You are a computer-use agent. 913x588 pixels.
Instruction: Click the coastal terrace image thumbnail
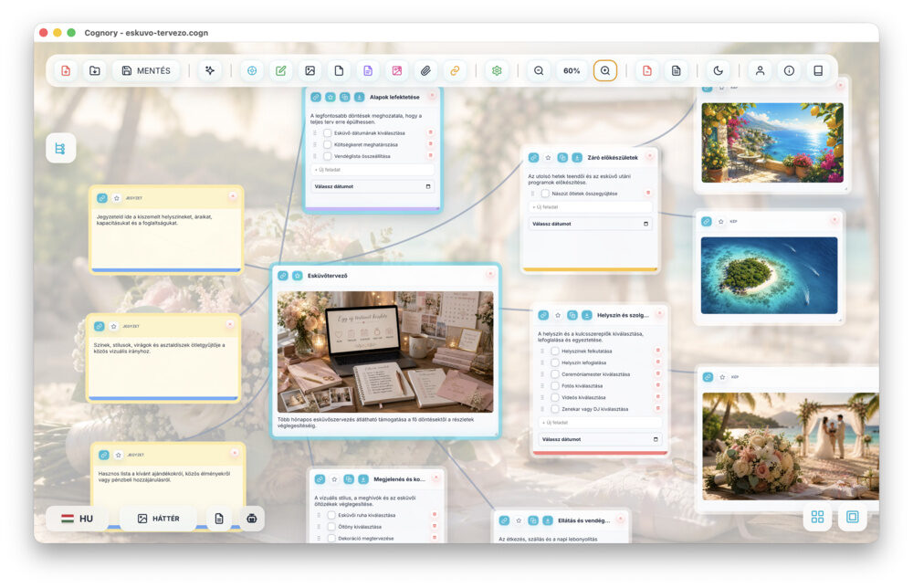[772, 142]
